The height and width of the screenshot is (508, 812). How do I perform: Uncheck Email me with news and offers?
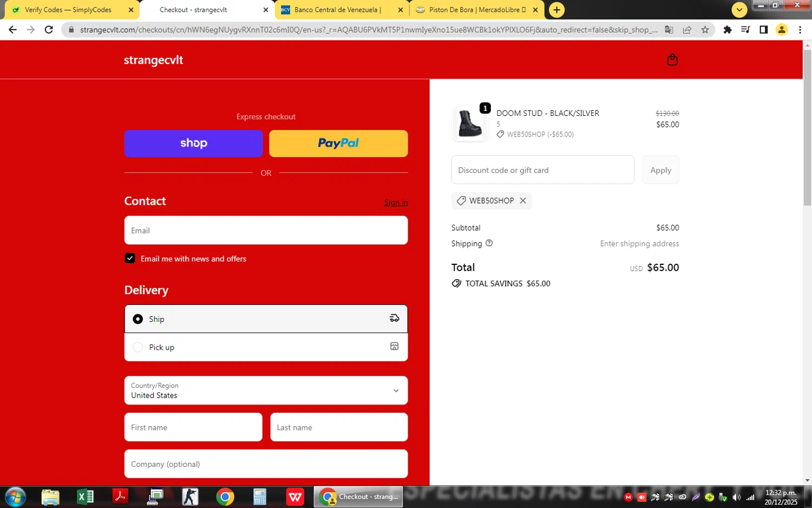coord(130,258)
